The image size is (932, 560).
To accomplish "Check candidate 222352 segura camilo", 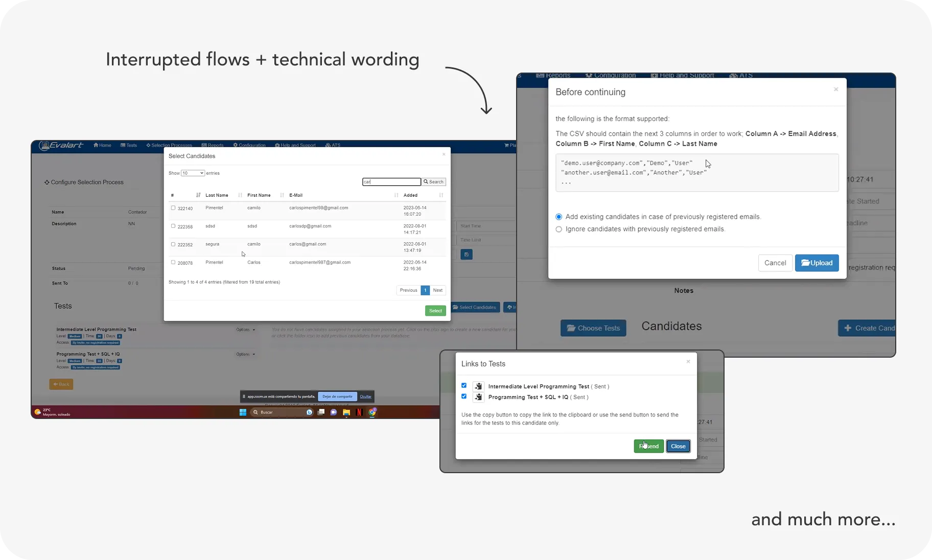I will [173, 244].
